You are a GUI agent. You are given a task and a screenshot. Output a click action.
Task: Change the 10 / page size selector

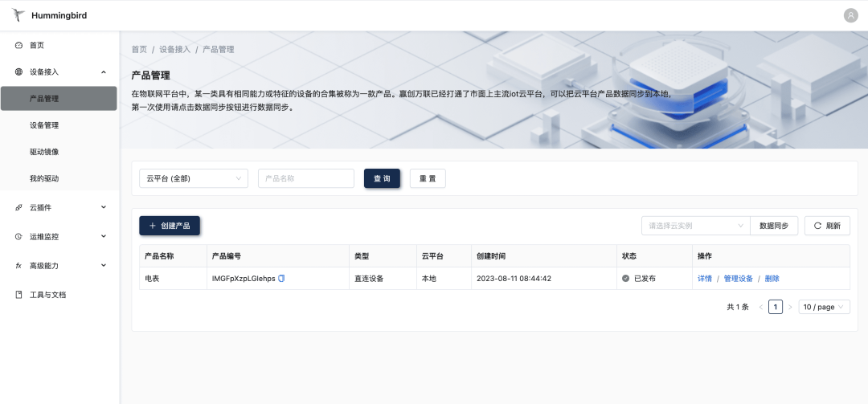824,307
